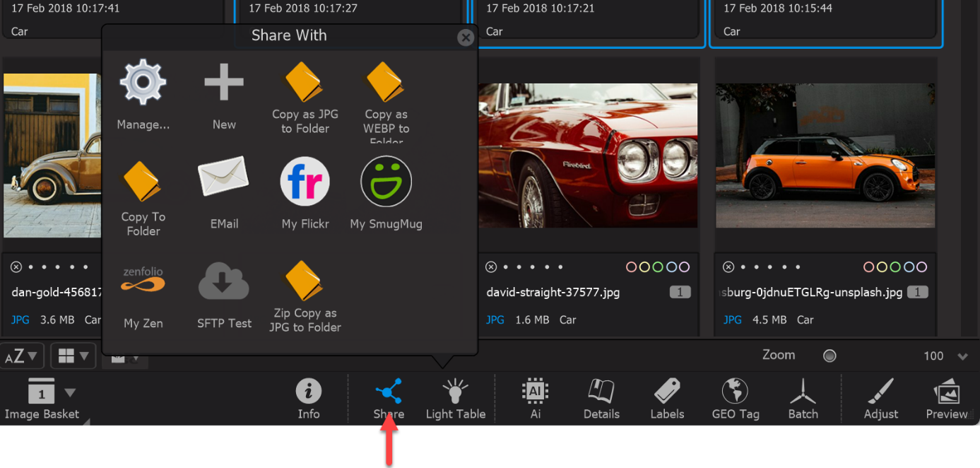Open the grid layout dropdown
This screenshot has width=980, height=468.
pos(73,356)
